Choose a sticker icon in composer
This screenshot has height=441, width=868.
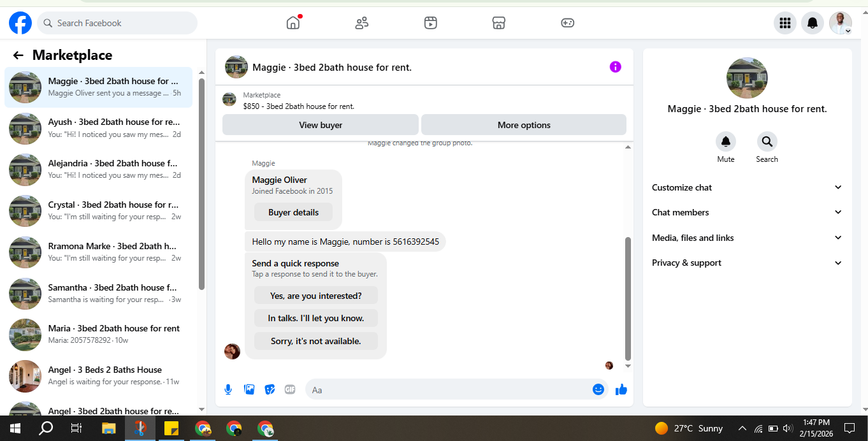click(x=270, y=389)
